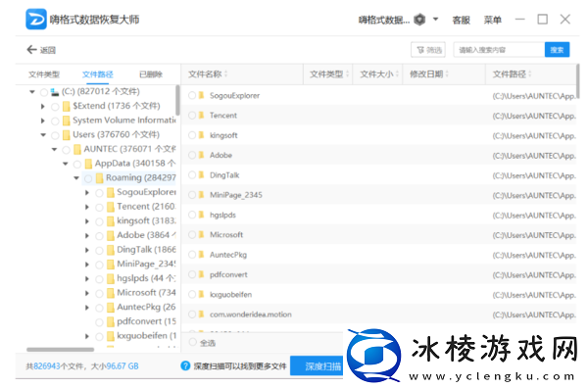Click the tree panel horizontal scrollbar
588x388 pixels.
[60, 350]
